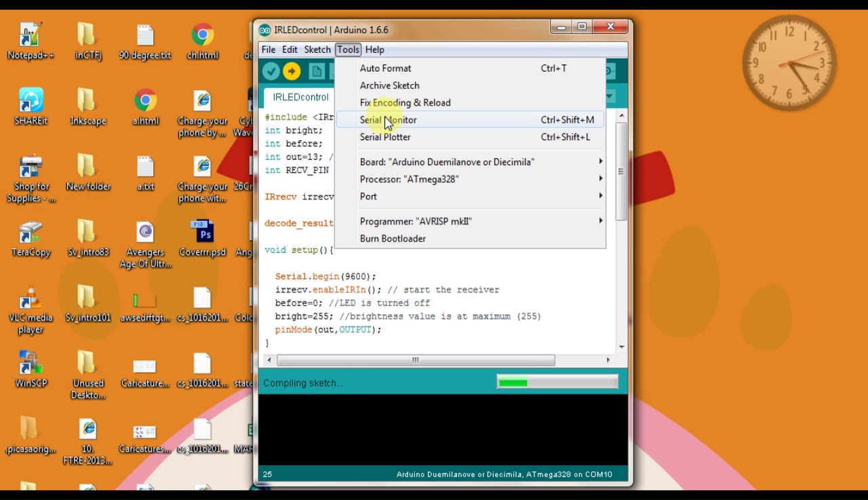
Task: Open the Sv_intro101 folder
Action: (88, 304)
